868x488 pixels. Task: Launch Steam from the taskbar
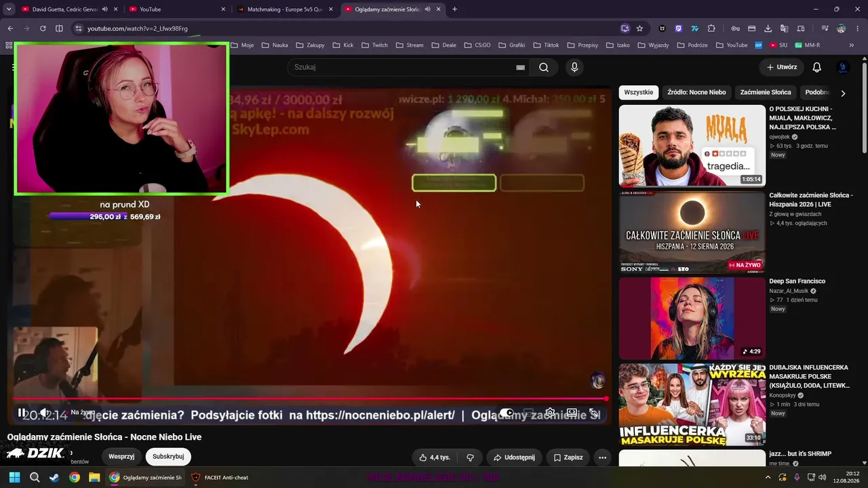54,477
